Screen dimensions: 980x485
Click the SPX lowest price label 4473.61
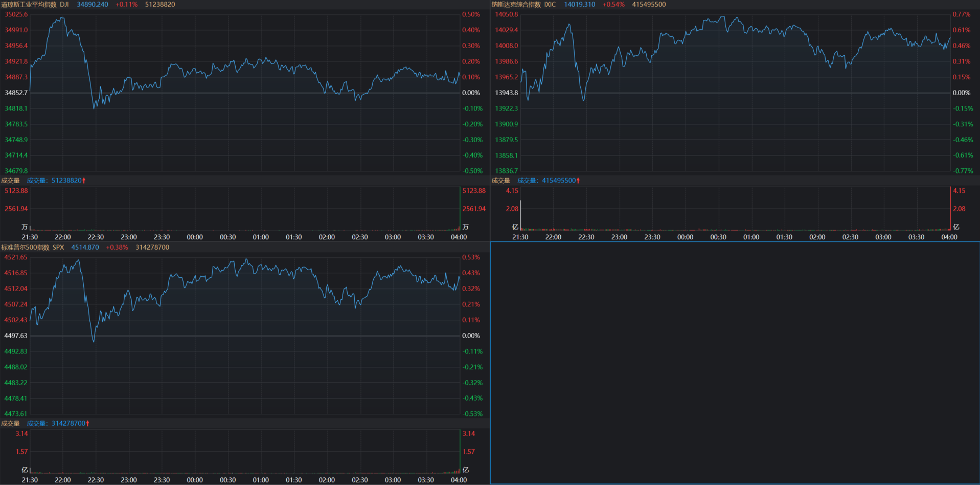point(16,414)
